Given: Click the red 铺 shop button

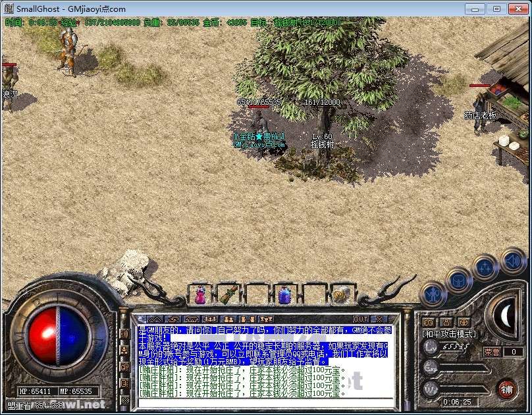Looking at the screenshot, I should point(506,387).
